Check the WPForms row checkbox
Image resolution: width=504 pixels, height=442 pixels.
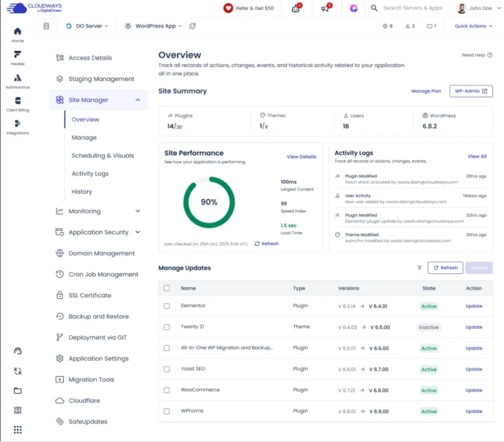[x=166, y=411]
